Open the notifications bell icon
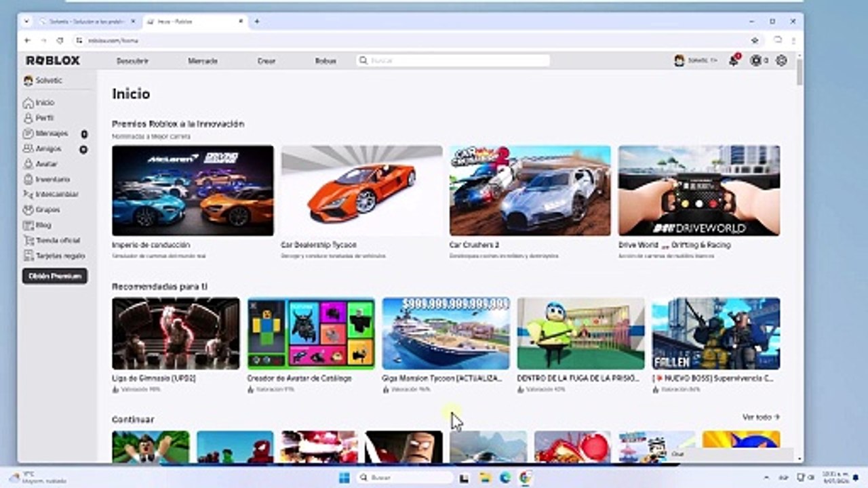868x488 pixels. tap(734, 61)
